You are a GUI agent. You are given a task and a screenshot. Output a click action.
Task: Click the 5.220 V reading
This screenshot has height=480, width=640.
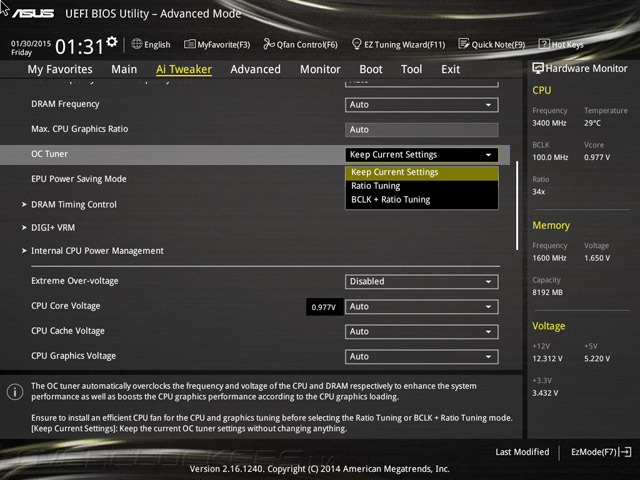(597, 358)
